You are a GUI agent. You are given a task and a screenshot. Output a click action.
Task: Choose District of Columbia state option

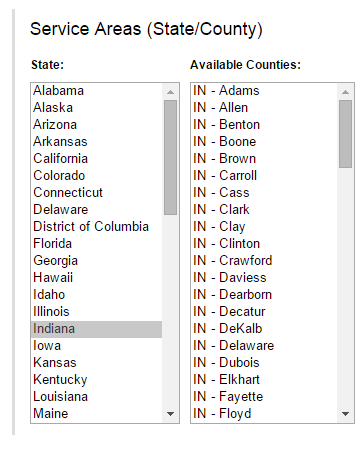96,227
